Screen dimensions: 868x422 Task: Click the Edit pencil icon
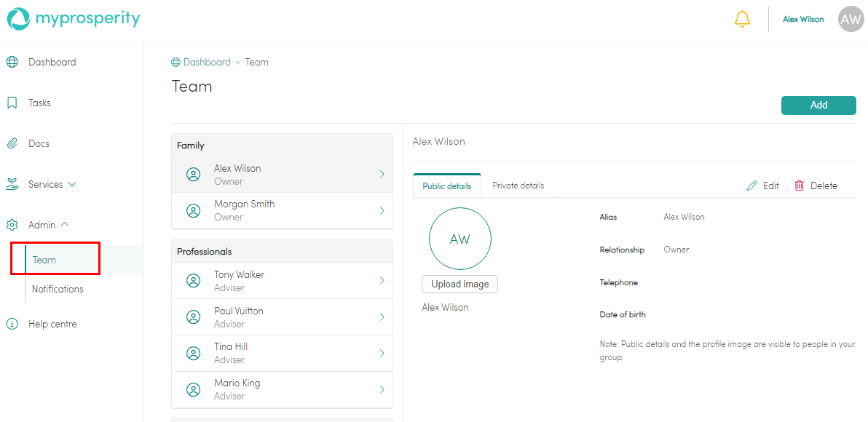[x=752, y=186]
